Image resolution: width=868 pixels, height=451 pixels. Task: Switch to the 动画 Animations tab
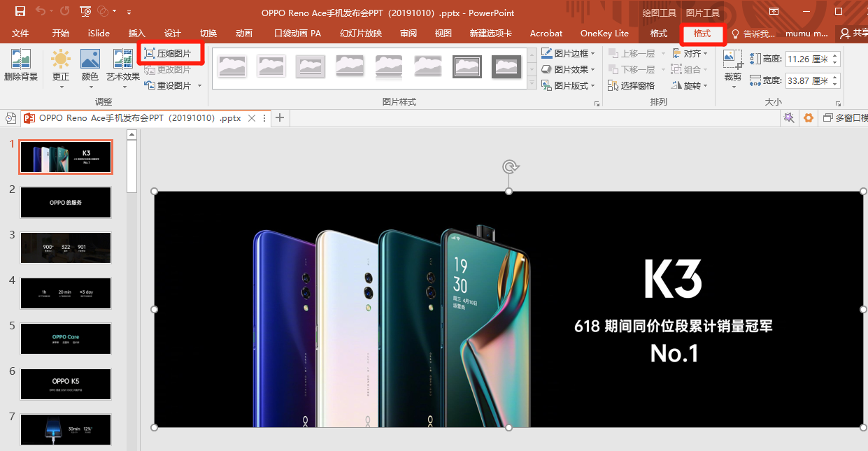(244, 33)
